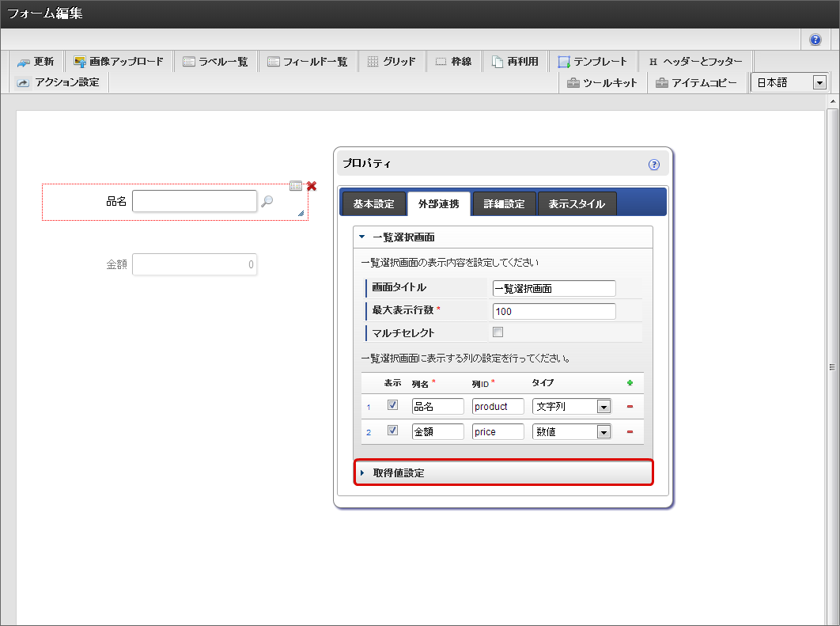Uncheck the 表示 checkbox for row 1
Image resolution: width=840 pixels, height=626 pixels.
pos(392,405)
